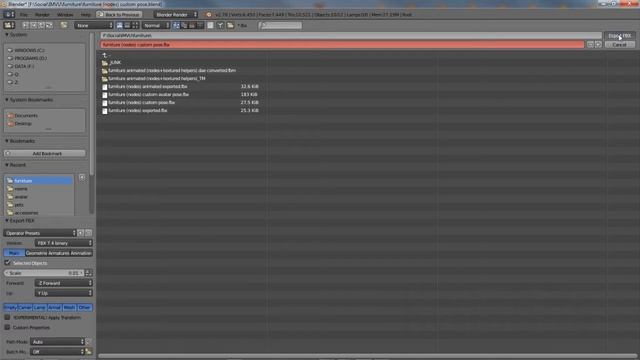Cancel the export dialog
The height and width of the screenshot is (360, 640).
tap(620, 44)
